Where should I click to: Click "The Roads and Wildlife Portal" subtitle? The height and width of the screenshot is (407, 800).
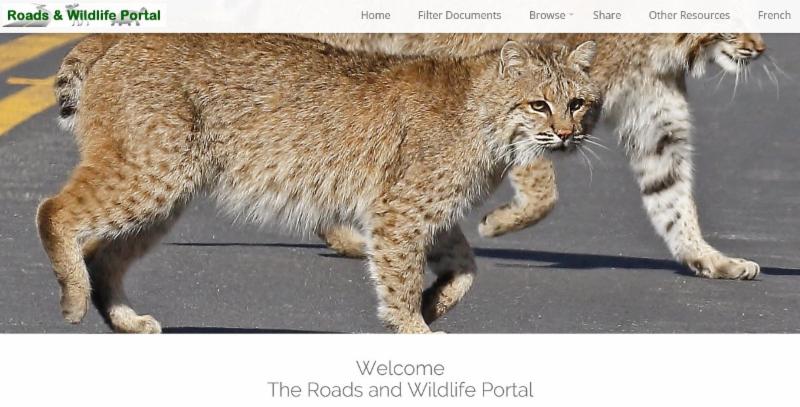click(400, 390)
